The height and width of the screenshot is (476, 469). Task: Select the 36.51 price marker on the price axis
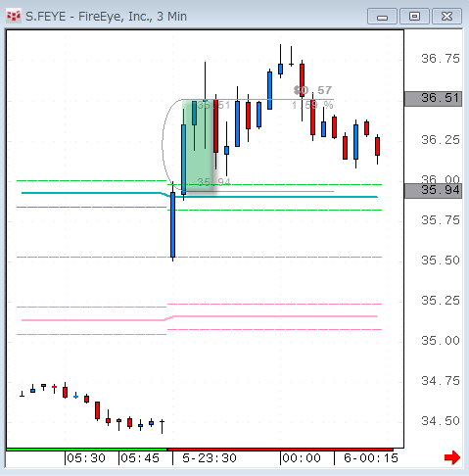(x=433, y=99)
